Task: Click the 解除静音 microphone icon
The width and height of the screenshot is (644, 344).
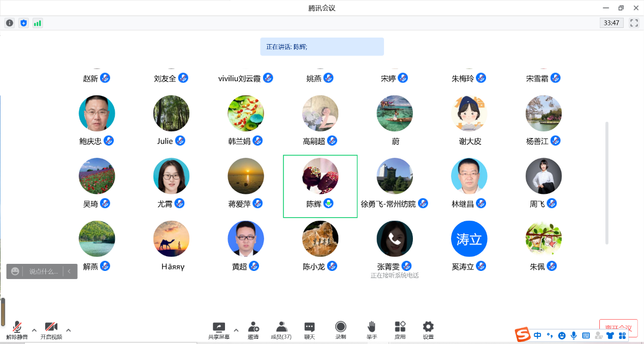Action: (17, 326)
